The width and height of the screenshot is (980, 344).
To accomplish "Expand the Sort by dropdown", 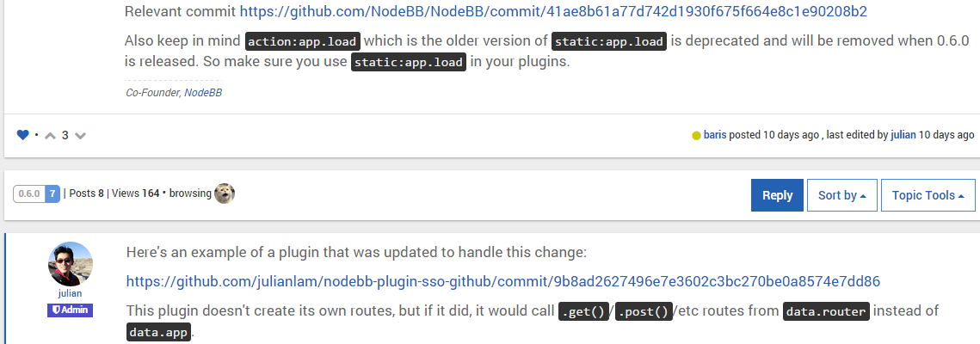I will [x=841, y=195].
